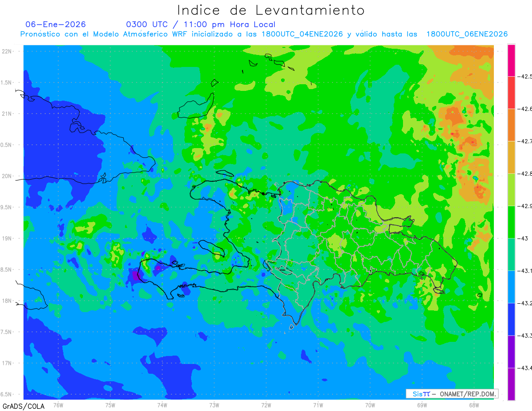Click the "-43" color bar value
This screenshot has height=411, width=532.
[523, 238]
